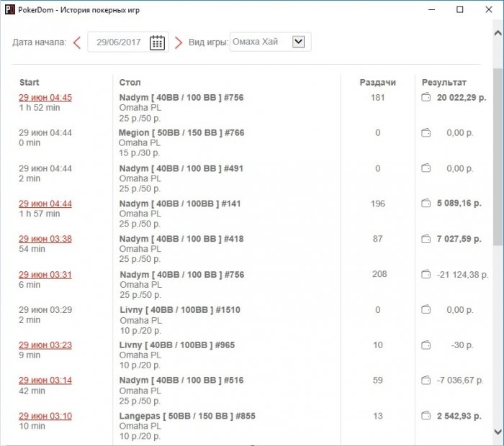The height and width of the screenshot is (446, 504).
Task: Click the vertical scrollbar thumb
Action: pos(498,158)
